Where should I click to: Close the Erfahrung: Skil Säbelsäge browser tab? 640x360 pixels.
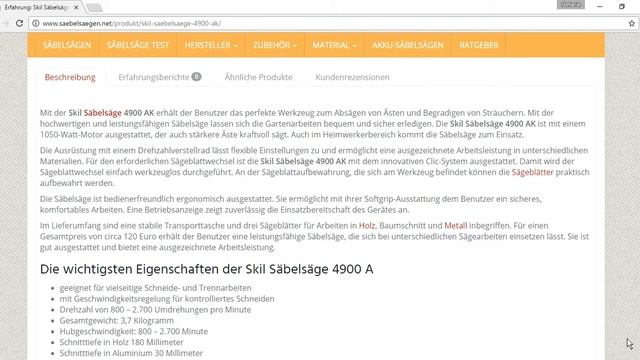pyautogui.click(x=76, y=7)
